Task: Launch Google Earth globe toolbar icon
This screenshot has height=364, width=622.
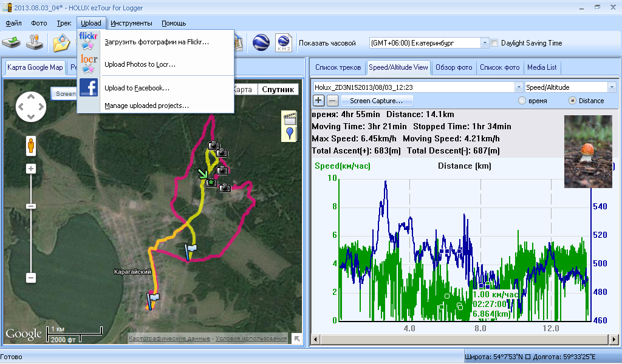Action: tap(261, 43)
